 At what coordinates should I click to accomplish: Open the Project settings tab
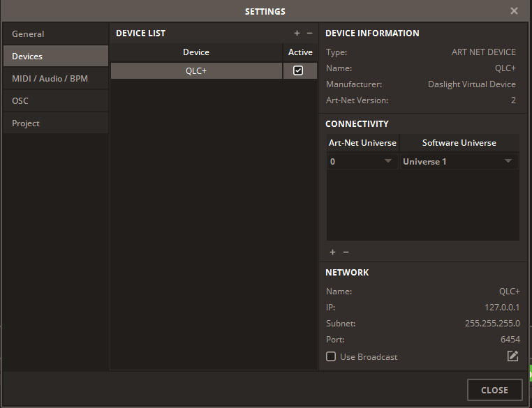56,123
